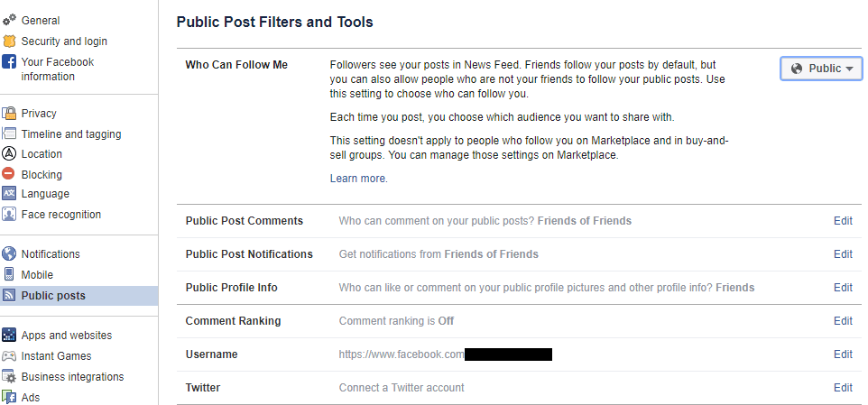The height and width of the screenshot is (405, 868).
Task: Go to Language settings
Action: click(x=45, y=194)
